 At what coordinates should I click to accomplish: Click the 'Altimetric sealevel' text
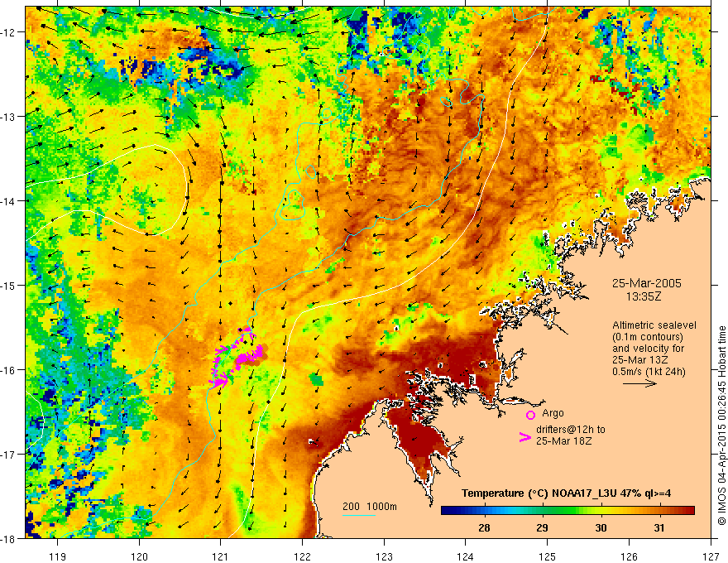tap(654, 325)
